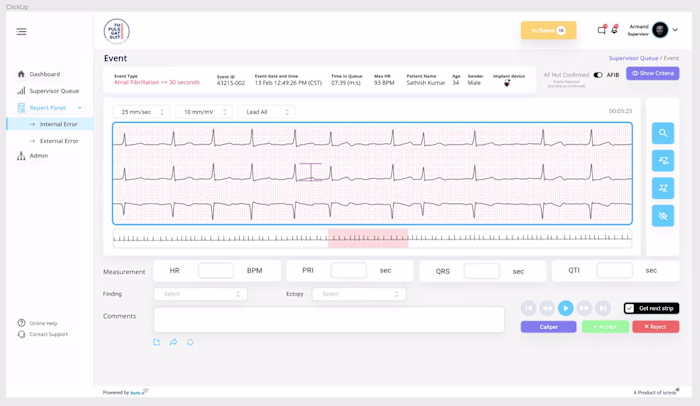The height and width of the screenshot is (406, 700).
Task: Click the caliper marker on the ECG
Action: (x=310, y=172)
